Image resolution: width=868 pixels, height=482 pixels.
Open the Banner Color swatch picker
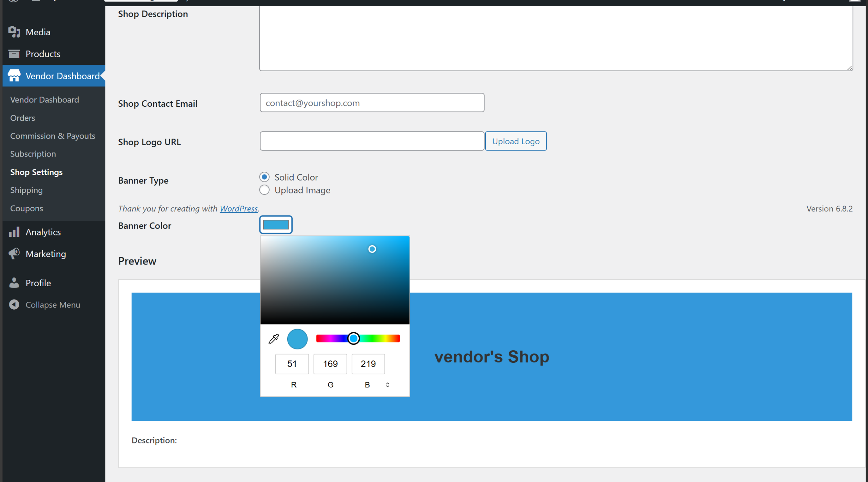[276, 225]
